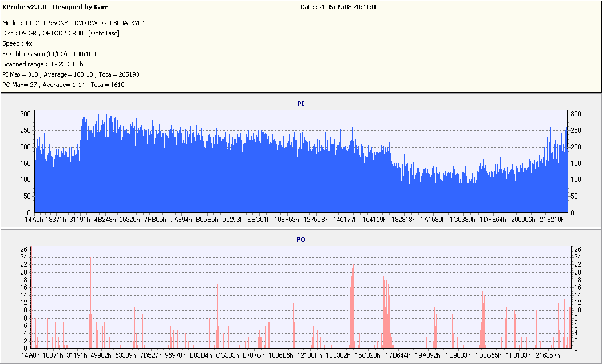Click the PI chart title
This screenshot has width=602, height=364.
(x=300, y=104)
